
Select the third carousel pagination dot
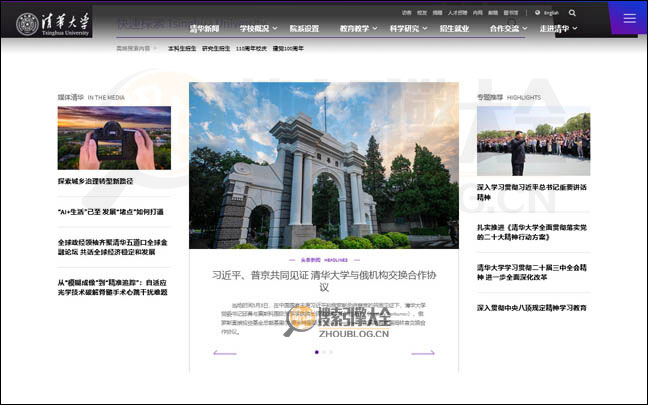point(331,352)
